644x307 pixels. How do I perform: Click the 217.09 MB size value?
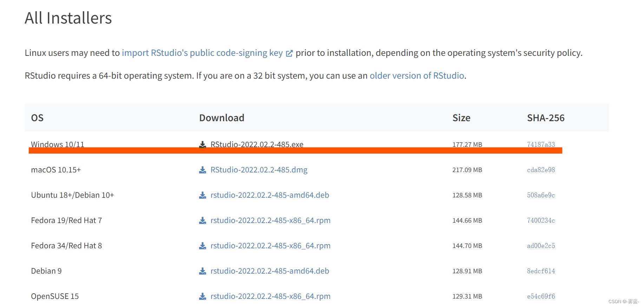467,170
